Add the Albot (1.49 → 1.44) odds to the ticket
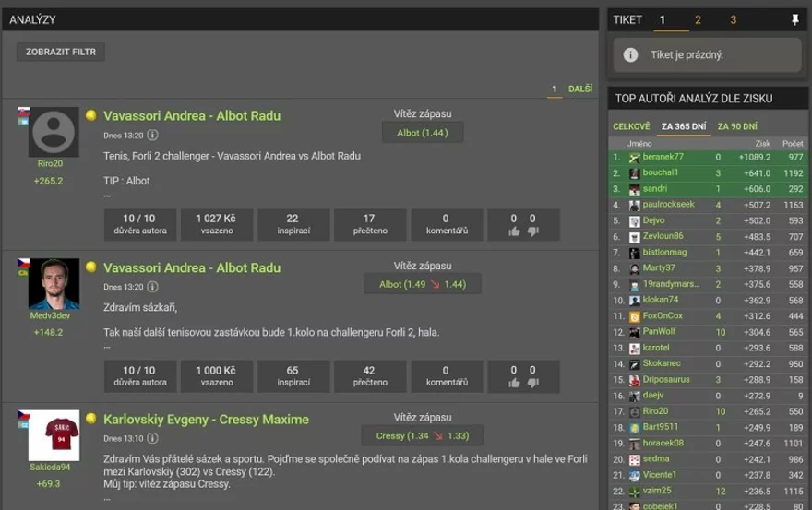 (423, 284)
